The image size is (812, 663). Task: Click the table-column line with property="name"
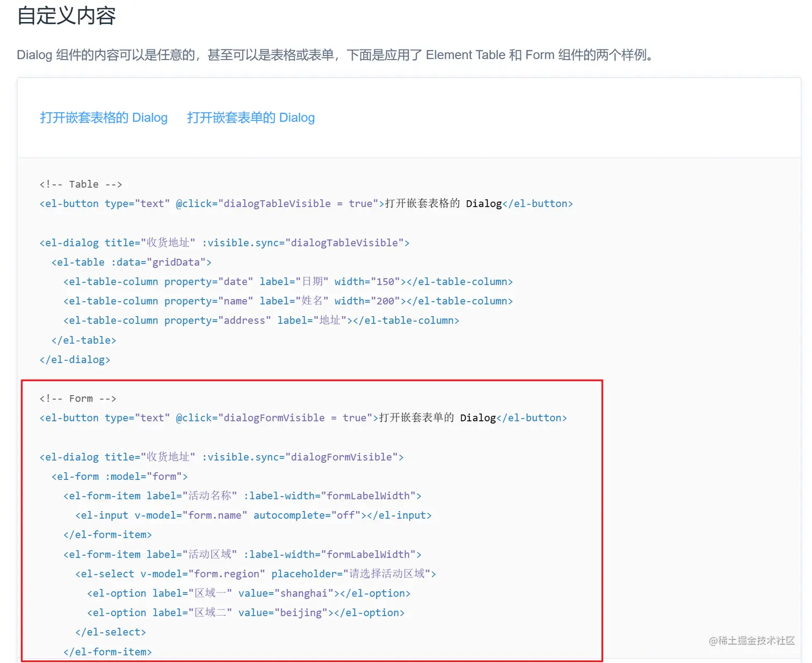288,301
